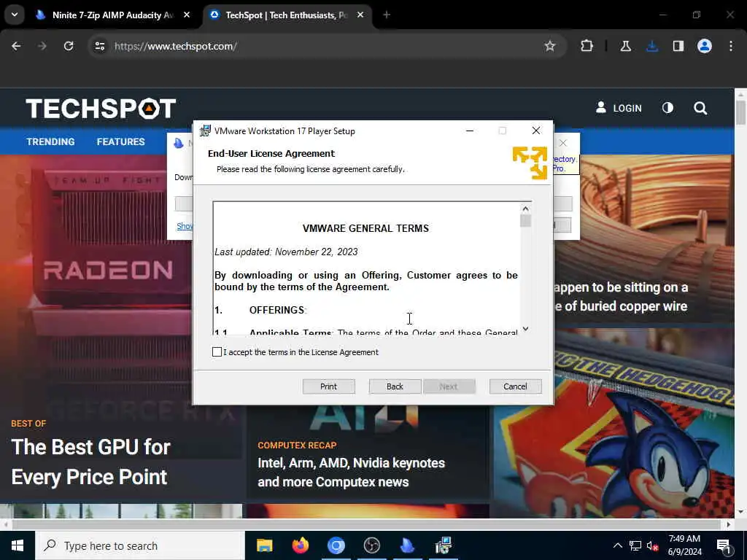Screen dimensions: 747x560
Task: Open OBS Studio from taskbar
Action: pyautogui.click(x=371, y=545)
